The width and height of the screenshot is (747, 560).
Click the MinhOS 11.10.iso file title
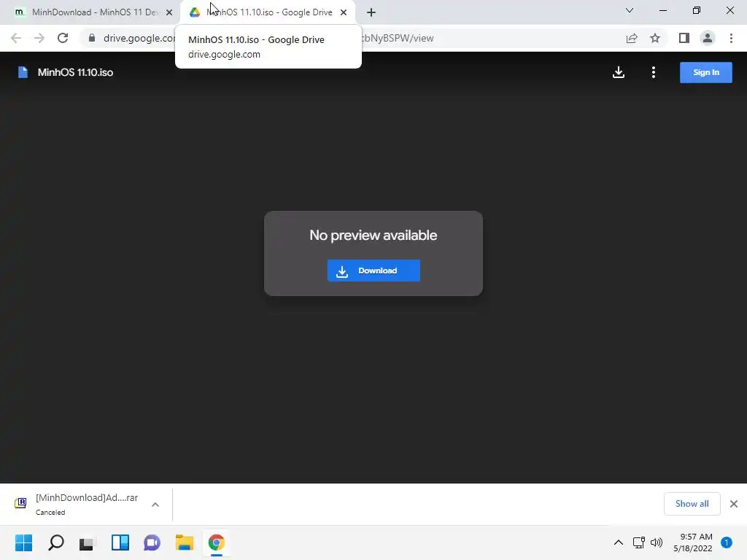pyautogui.click(x=75, y=72)
